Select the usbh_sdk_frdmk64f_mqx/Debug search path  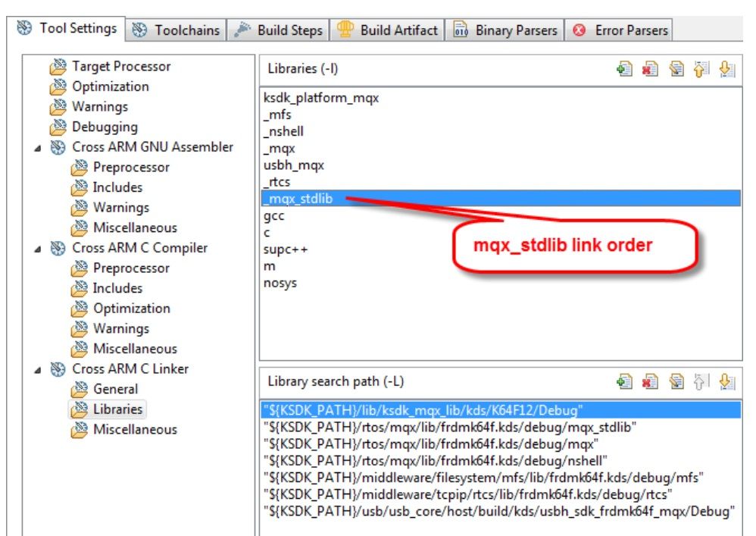tap(501, 512)
